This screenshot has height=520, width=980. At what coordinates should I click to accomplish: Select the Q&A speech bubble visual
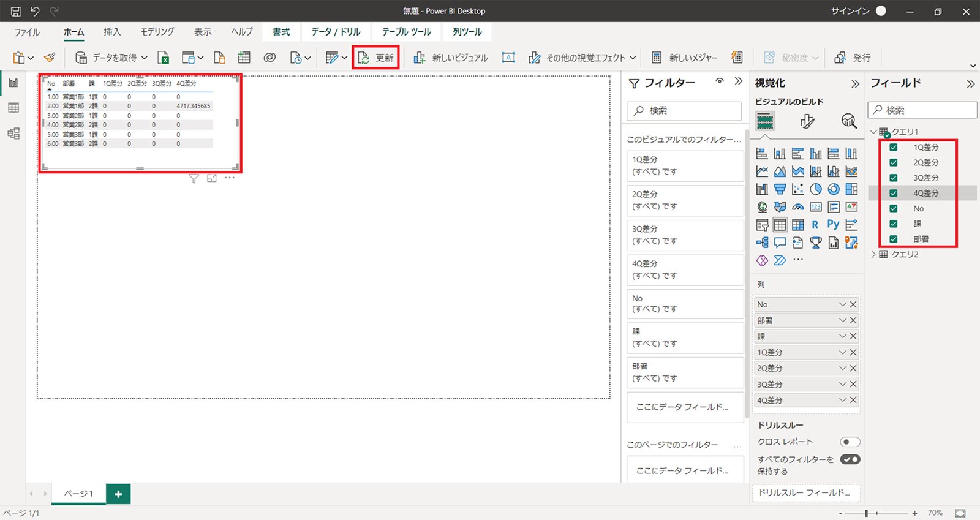780,243
